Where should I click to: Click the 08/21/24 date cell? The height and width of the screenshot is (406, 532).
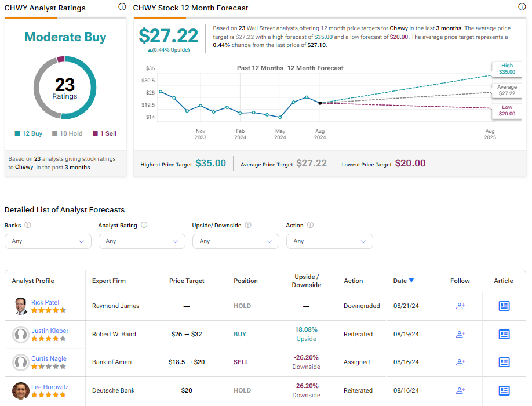point(406,306)
